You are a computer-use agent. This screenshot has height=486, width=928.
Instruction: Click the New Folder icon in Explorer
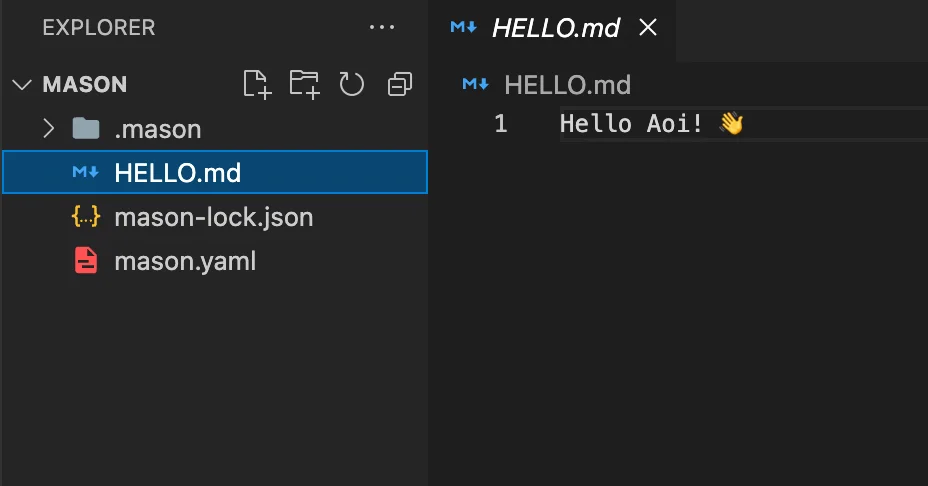304,84
